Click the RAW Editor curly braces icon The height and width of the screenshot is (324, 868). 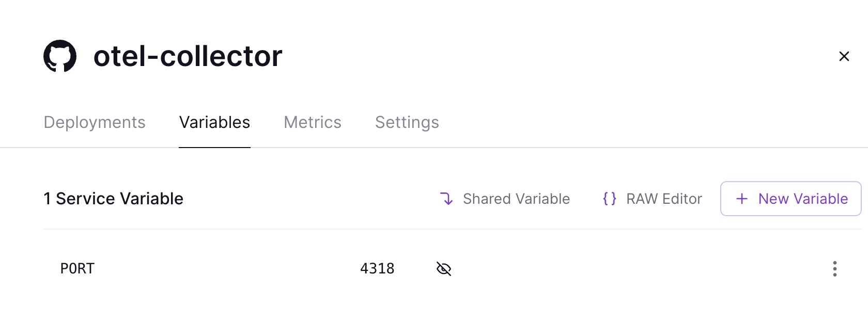[610, 199]
